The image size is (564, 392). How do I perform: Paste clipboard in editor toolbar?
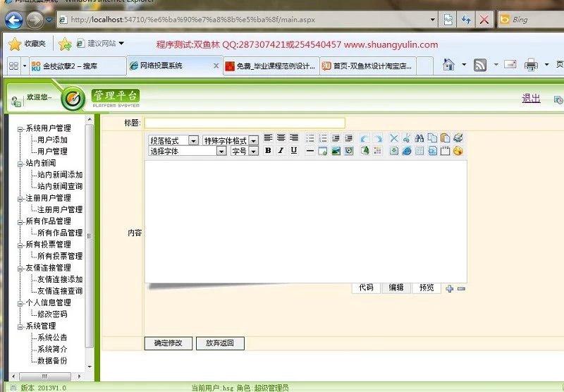coord(445,138)
